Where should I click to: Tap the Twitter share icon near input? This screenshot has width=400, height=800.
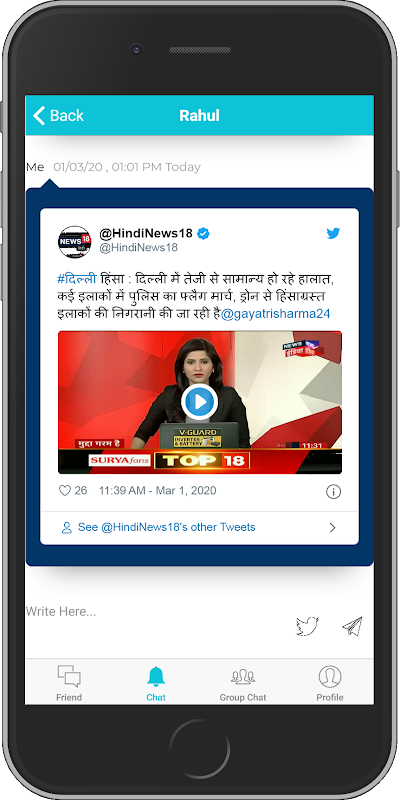click(x=308, y=626)
